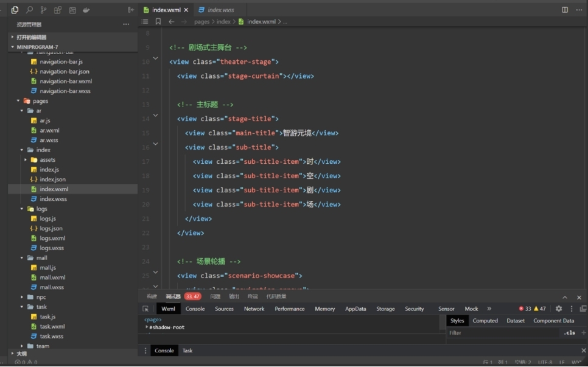Open the editor more actions ellipsis

pyautogui.click(x=579, y=10)
